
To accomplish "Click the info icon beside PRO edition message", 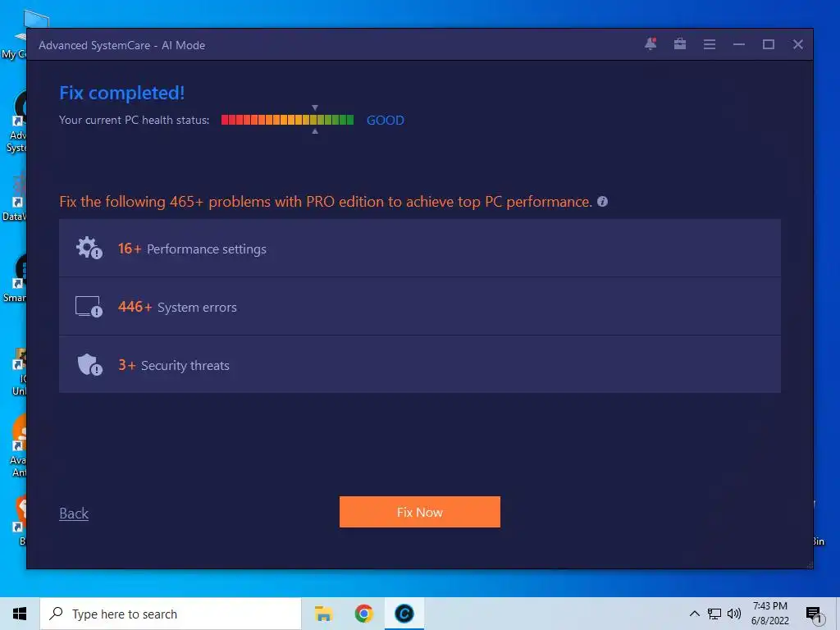I will pos(602,202).
